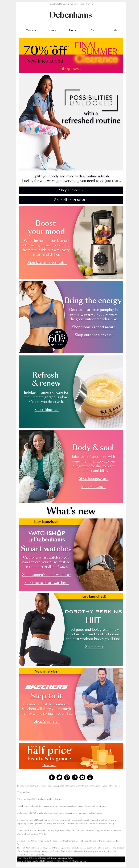Viewport: 139px width, 868px height.
Task: Open 'Shop men's smart watches' link
Action: tap(46, 583)
